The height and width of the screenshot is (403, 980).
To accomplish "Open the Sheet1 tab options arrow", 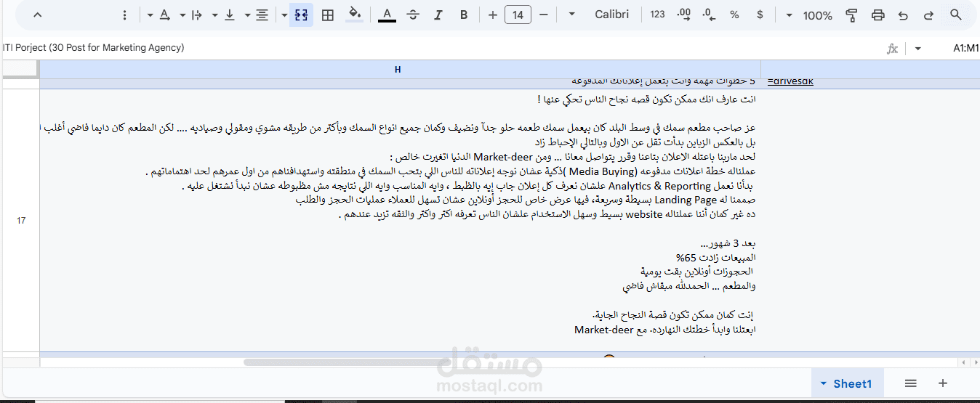I will (x=823, y=383).
